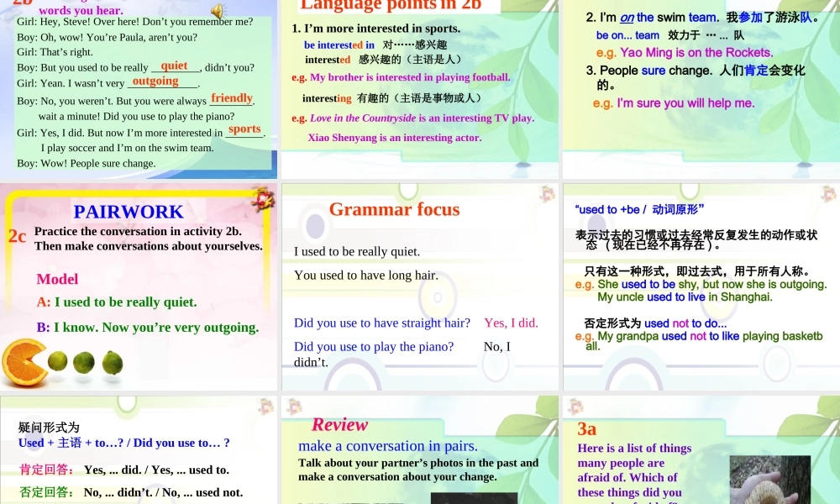The width and height of the screenshot is (840, 504).
Task: Click the sentence '2. I'm on the swim team.'
Action: coord(652,17)
